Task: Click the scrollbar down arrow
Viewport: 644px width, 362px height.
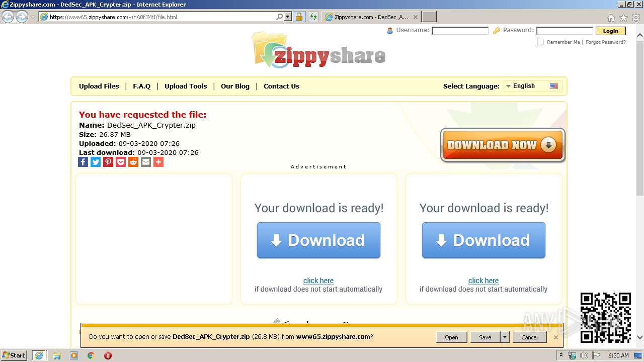Action: (x=640, y=338)
